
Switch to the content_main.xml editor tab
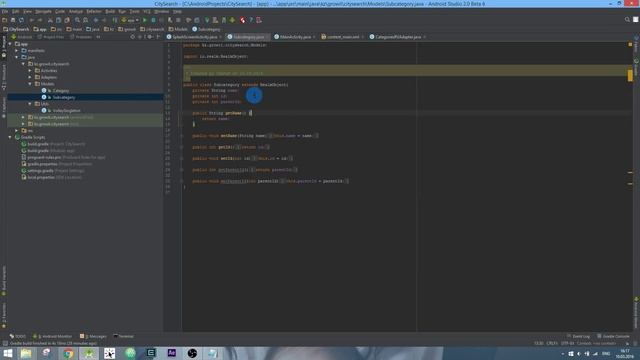(x=342, y=37)
